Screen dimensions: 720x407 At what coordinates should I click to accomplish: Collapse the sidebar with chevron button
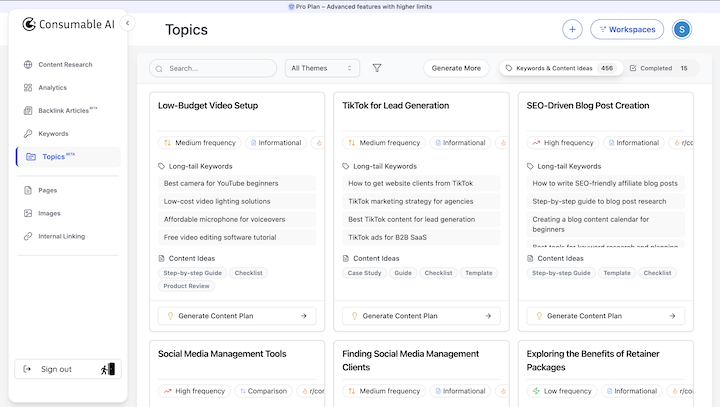pos(127,23)
